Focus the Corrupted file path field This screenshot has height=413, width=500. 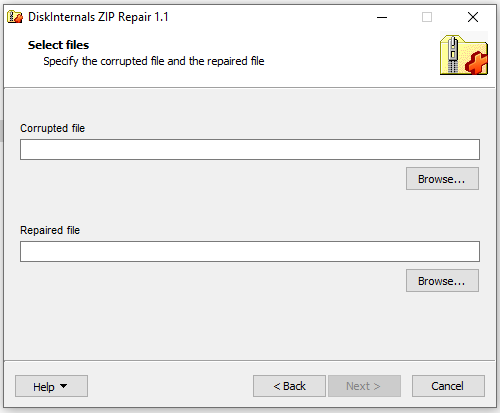tap(250, 150)
